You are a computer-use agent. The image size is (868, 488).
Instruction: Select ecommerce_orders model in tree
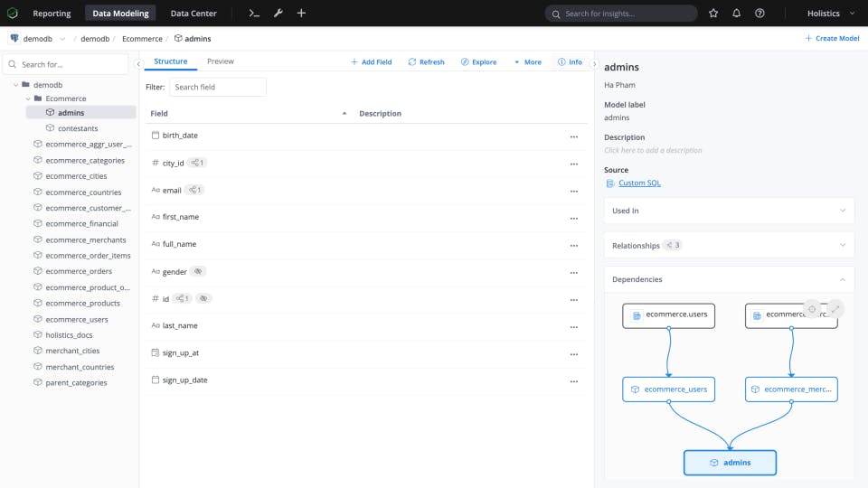[x=79, y=271]
